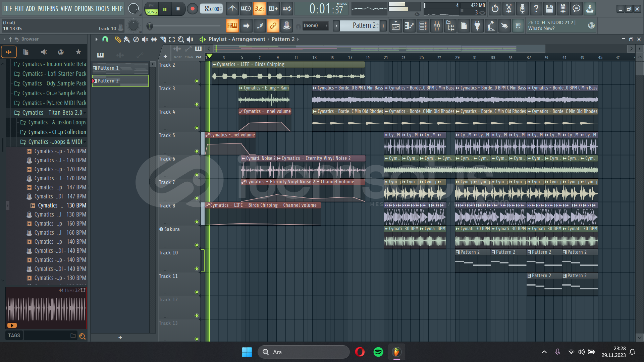The image size is (644, 362).
Task: Mute Track 2 with its green light
Action: [x=197, y=81]
